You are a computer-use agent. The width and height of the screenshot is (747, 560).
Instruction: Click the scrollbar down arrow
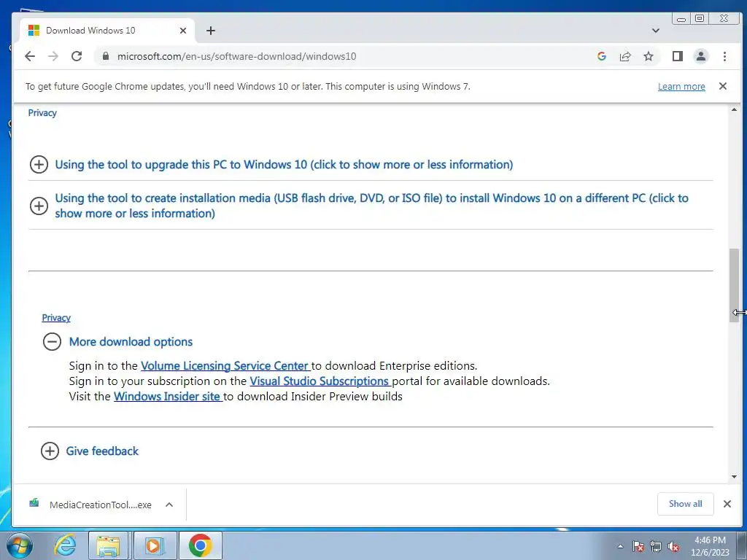(734, 477)
